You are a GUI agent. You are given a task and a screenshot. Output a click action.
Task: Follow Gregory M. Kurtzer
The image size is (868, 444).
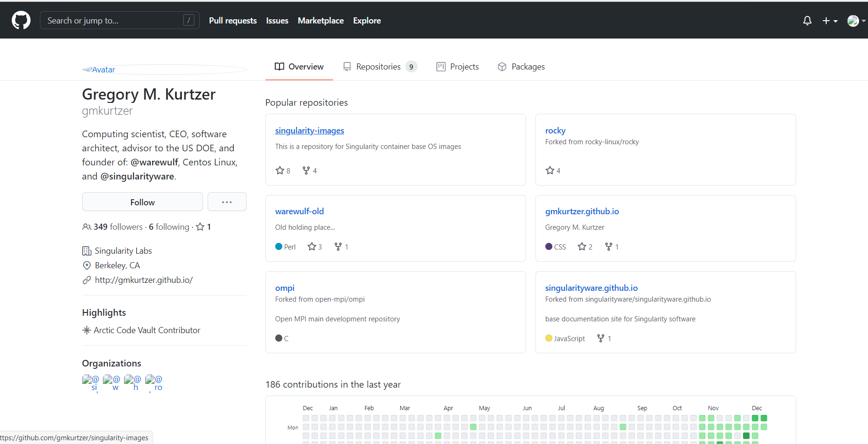coord(142,202)
